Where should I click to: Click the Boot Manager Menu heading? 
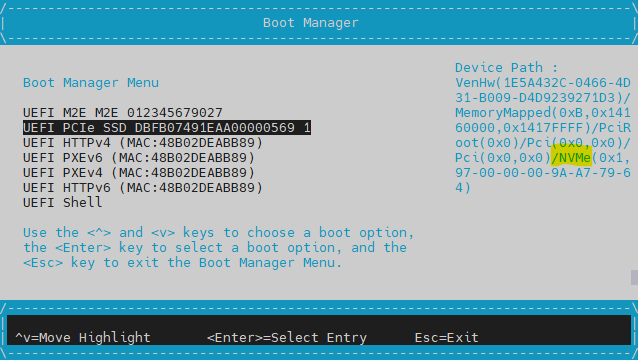(91, 83)
